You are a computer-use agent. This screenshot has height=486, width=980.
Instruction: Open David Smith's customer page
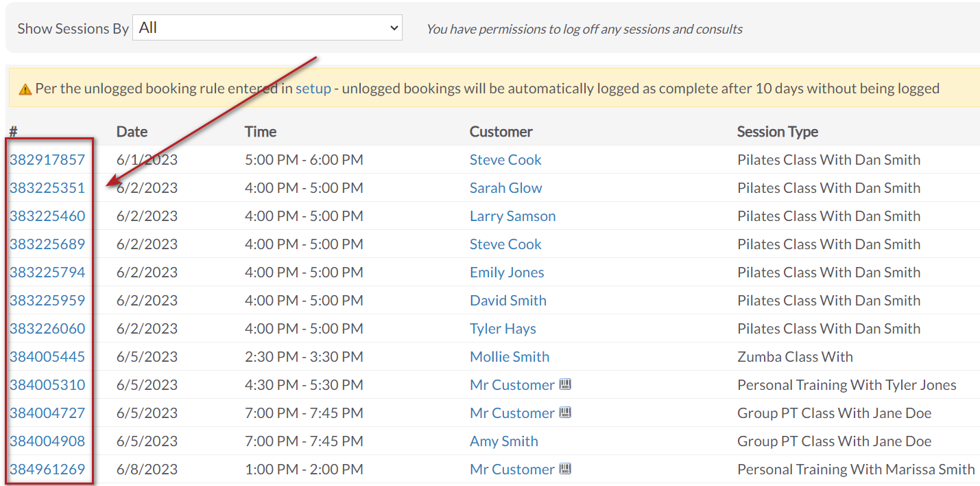click(x=508, y=301)
